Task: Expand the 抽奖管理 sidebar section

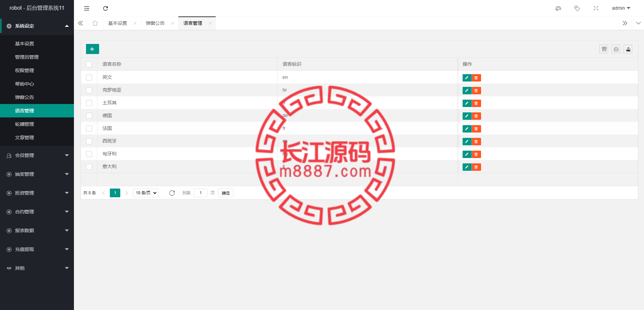Action: [x=37, y=174]
